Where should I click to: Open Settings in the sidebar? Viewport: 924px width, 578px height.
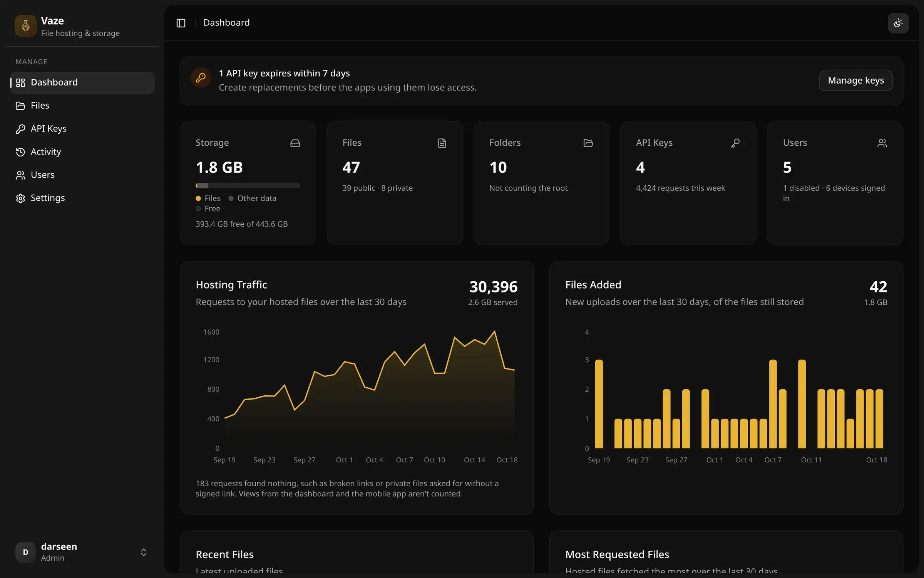pos(82,198)
